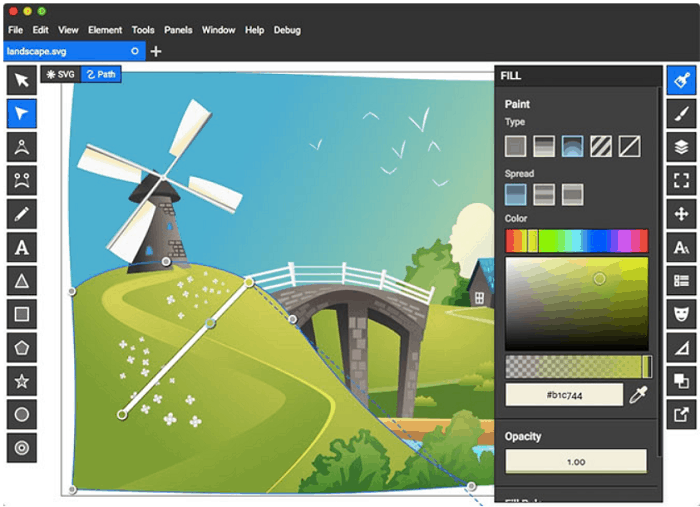Select the Transform arrow tool
700x507 pixels.
[21, 80]
